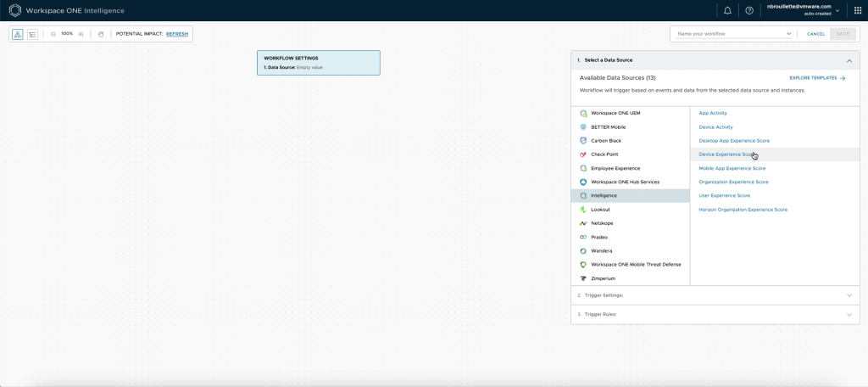Switch to the flowchart canvas view
The image size is (868, 387).
[18, 34]
